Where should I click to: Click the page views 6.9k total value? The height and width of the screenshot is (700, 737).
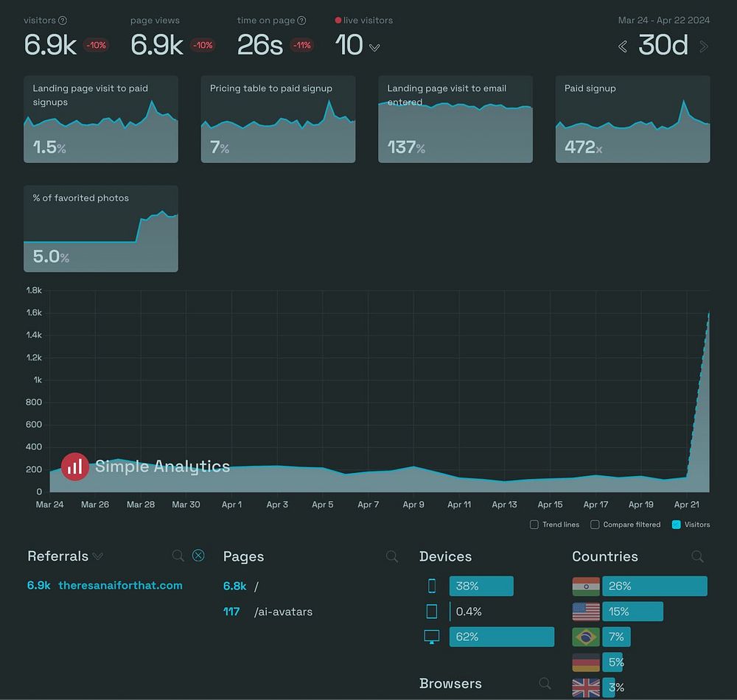tap(156, 45)
